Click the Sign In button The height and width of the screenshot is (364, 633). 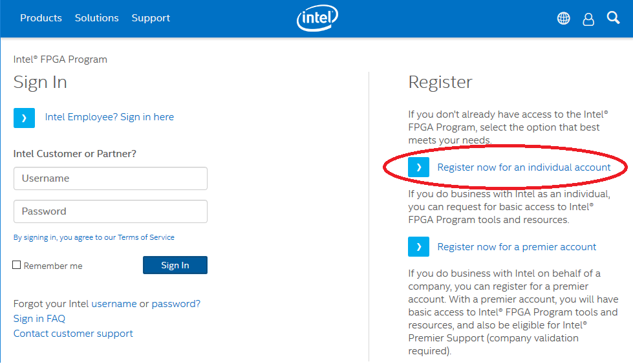(x=175, y=265)
